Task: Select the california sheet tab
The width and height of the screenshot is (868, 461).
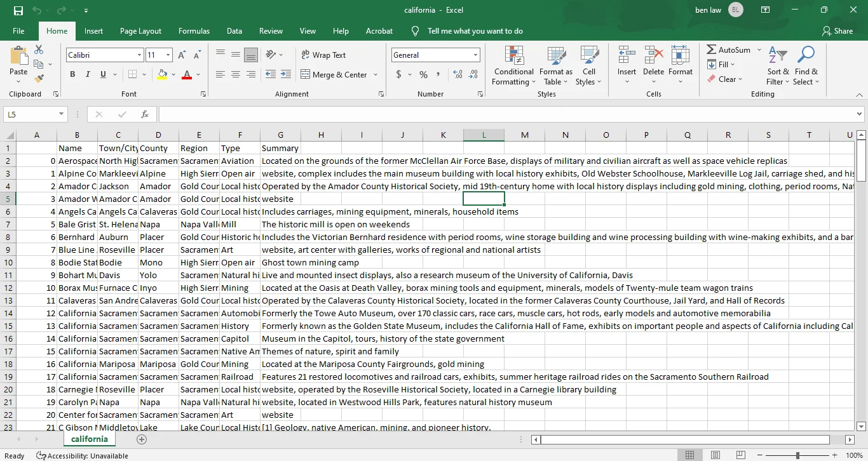Action: [89, 439]
